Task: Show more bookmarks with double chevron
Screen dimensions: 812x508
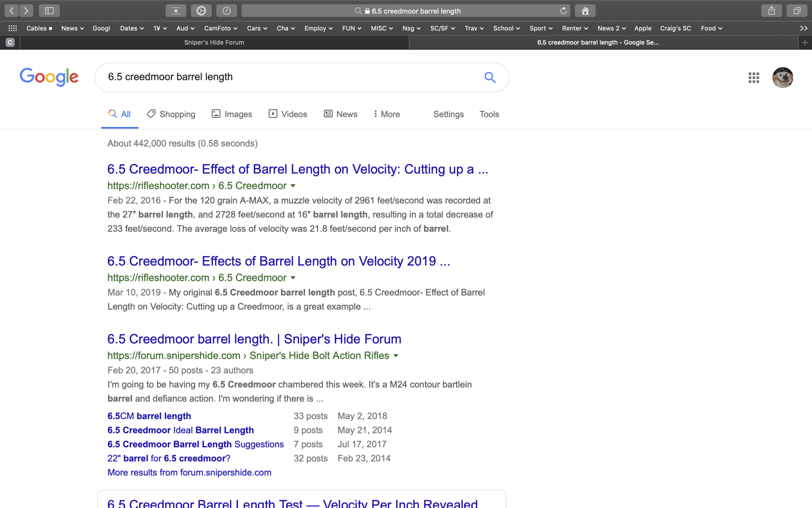Action: pyautogui.click(x=803, y=28)
